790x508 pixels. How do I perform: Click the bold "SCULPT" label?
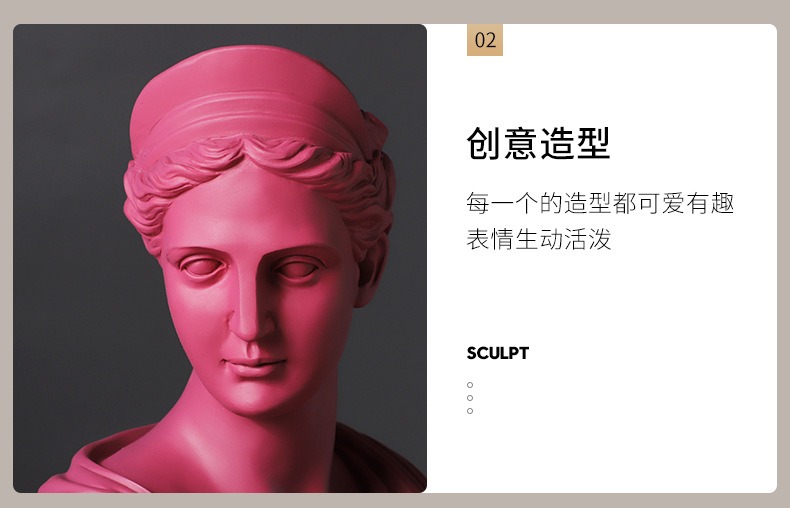[498, 353]
